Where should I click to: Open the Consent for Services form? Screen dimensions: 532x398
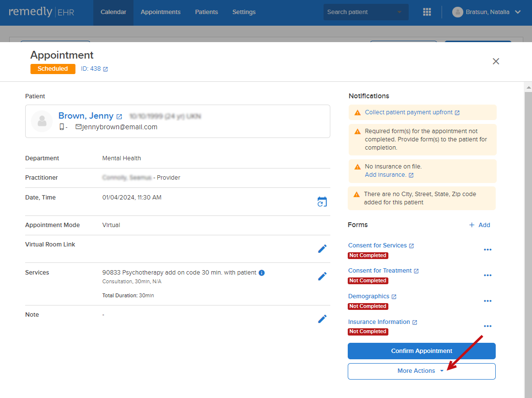coord(377,245)
